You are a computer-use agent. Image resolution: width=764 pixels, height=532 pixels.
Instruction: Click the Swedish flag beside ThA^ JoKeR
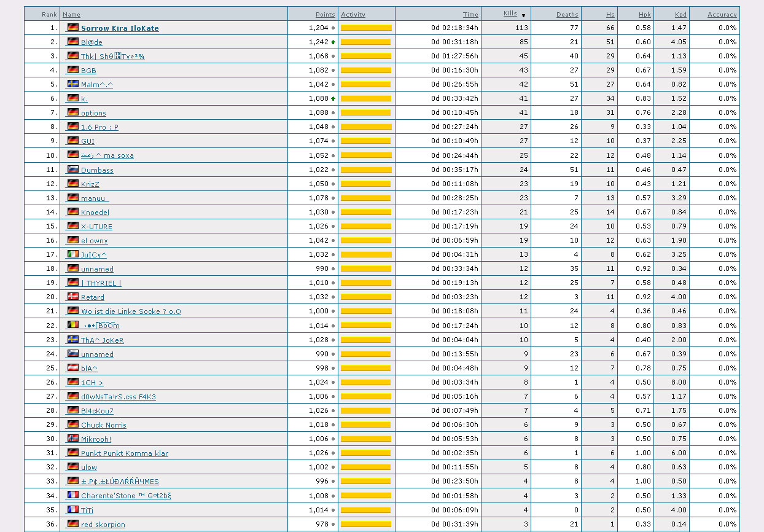(x=73, y=340)
